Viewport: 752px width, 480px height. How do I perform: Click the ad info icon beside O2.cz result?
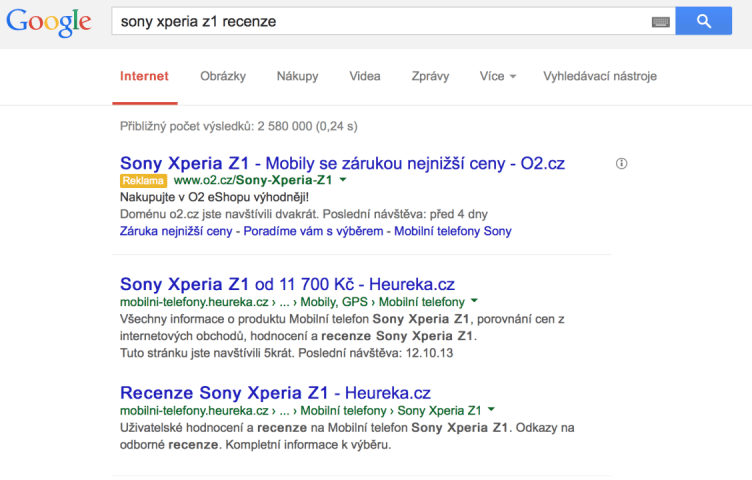click(x=621, y=164)
